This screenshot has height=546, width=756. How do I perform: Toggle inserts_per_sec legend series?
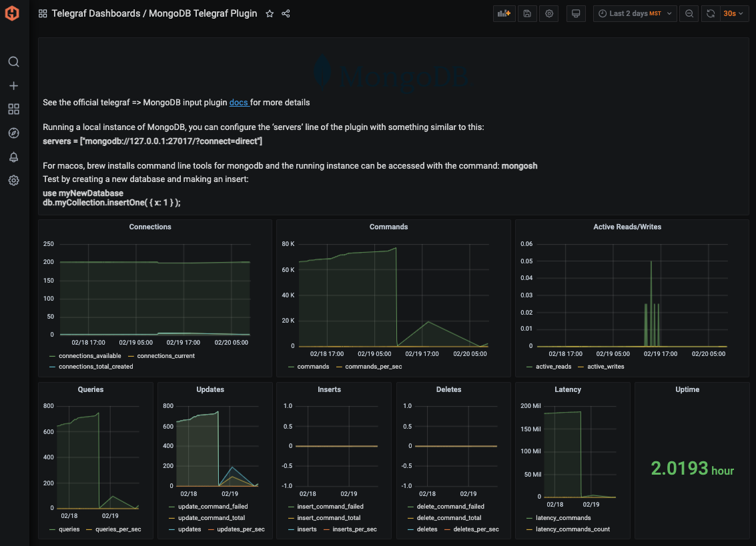point(355,529)
